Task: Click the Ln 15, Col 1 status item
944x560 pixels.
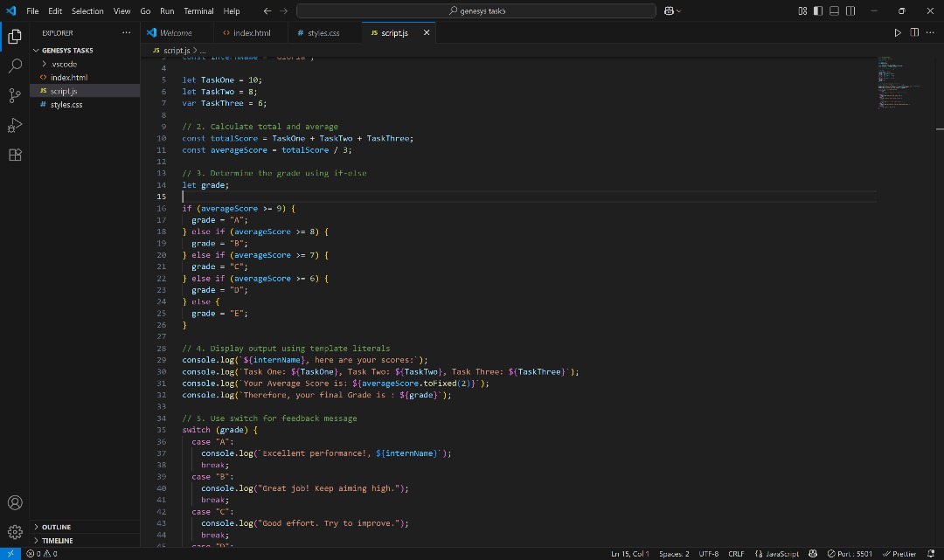Action: 629,553
